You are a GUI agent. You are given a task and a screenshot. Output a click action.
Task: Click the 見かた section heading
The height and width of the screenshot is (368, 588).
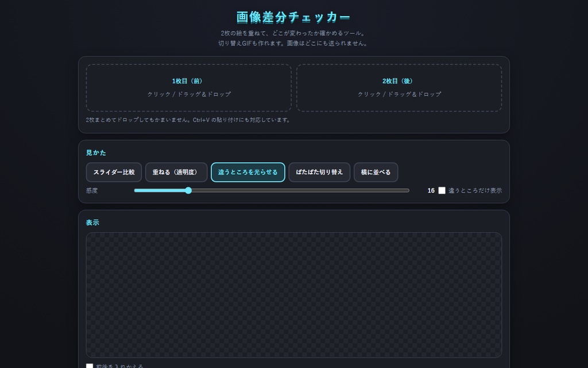click(x=96, y=153)
